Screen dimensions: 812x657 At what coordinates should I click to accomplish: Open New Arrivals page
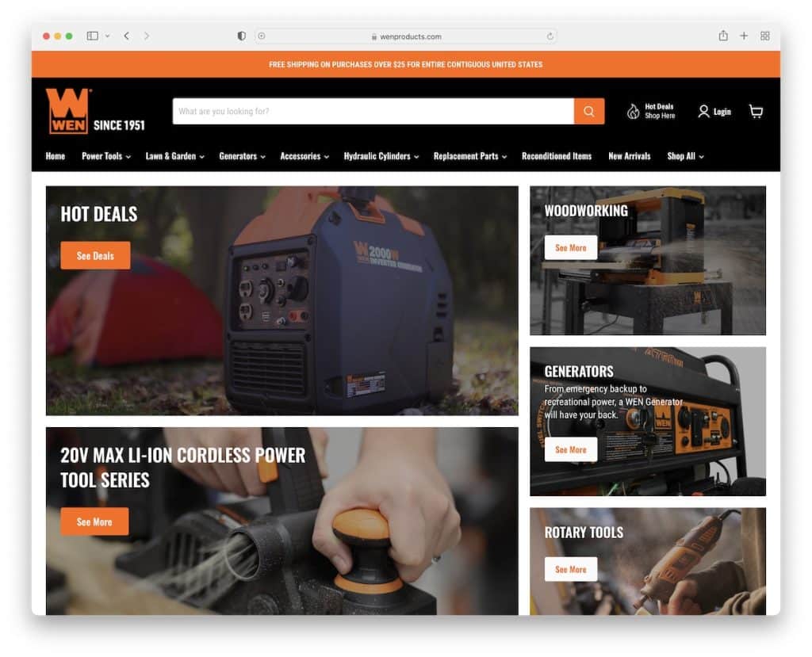[x=629, y=156]
